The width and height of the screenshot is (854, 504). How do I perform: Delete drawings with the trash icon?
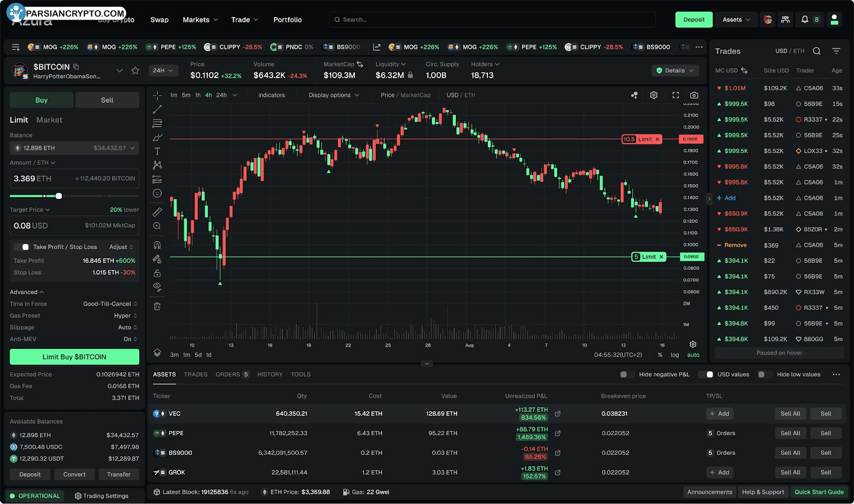157,306
